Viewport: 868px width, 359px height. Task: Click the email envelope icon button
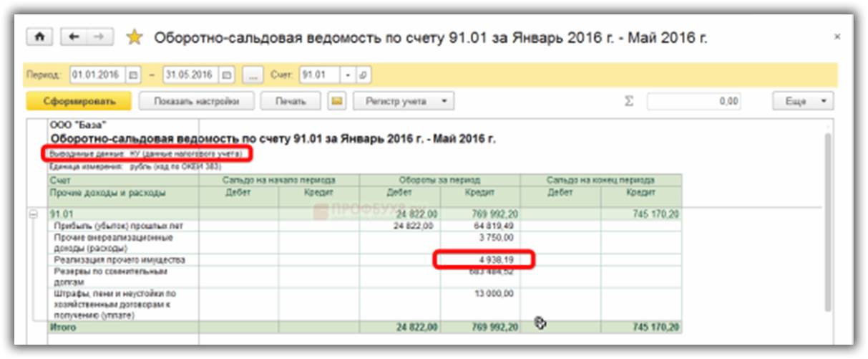[338, 102]
